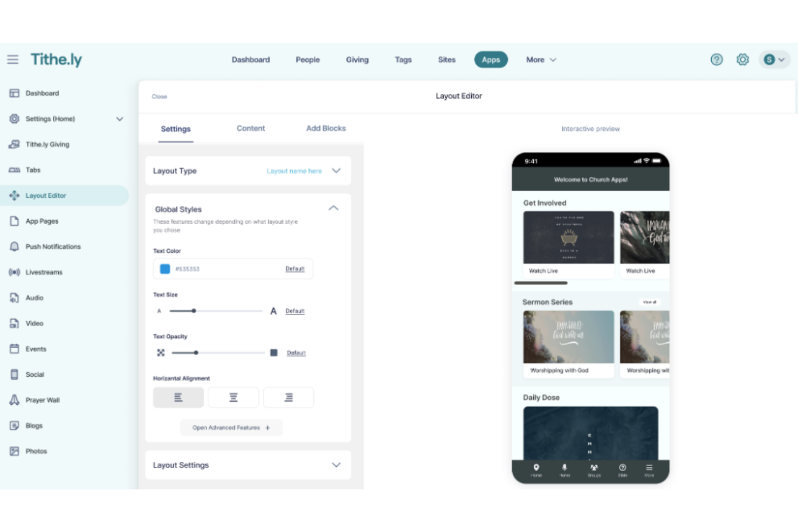
Task: Click Close in Layout Editor
Action: point(159,96)
